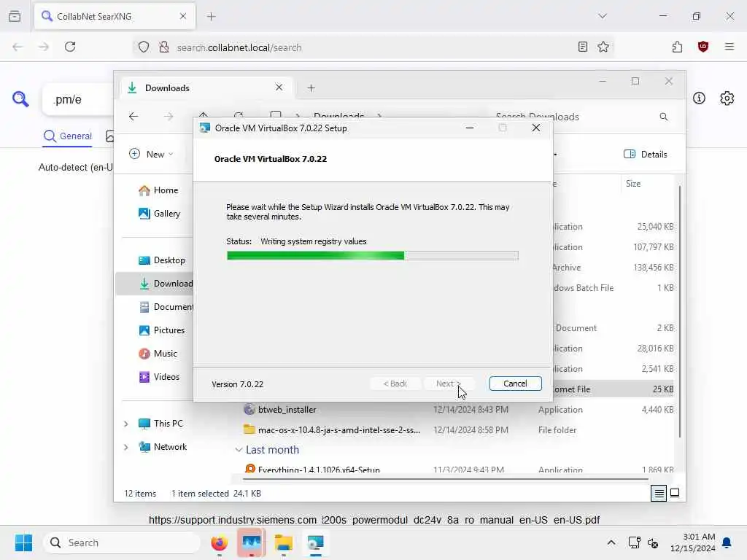The height and width of the screenshot is (560, 747).
Task: Open network status tray icon
Action: tap(634, 542)
